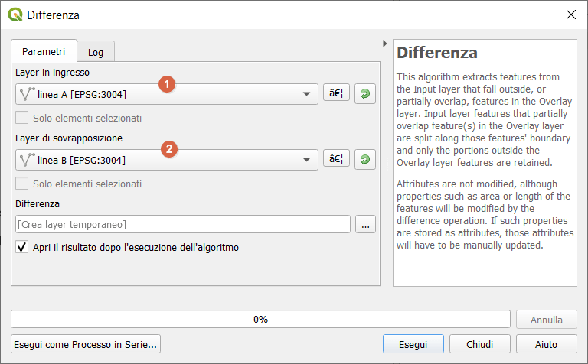Click the QGIS logo in title bar
This screenshot has height=364, width=588.
point(14,15)
